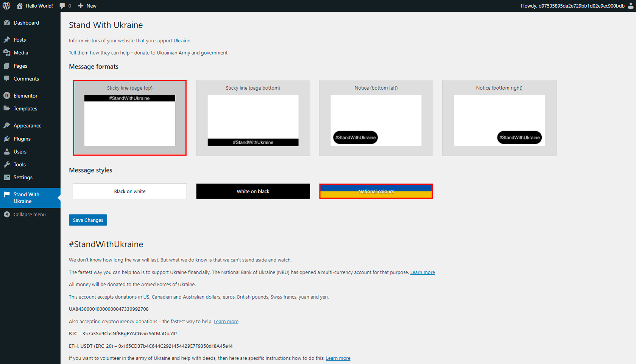The height and width of the screenshot is (364, 636).
Task: Choose the National colours style
Action: pos(376,191)
